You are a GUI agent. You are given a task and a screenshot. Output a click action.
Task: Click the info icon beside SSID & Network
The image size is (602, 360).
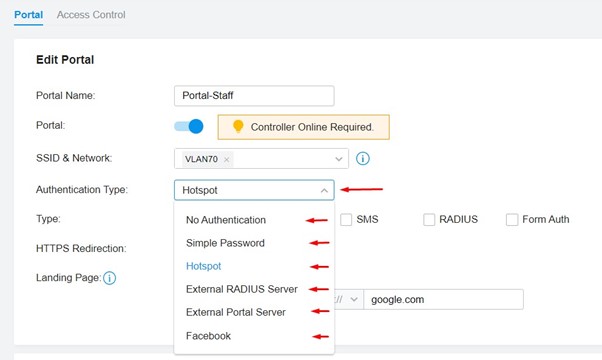pyautogui.click(x=362, y=158)
